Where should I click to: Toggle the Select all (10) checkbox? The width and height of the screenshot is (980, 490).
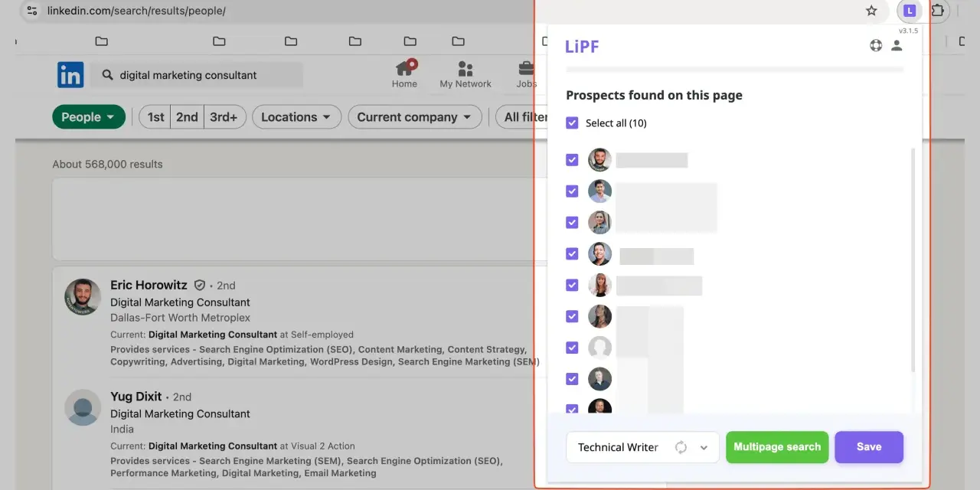click(x=572, y=122)
